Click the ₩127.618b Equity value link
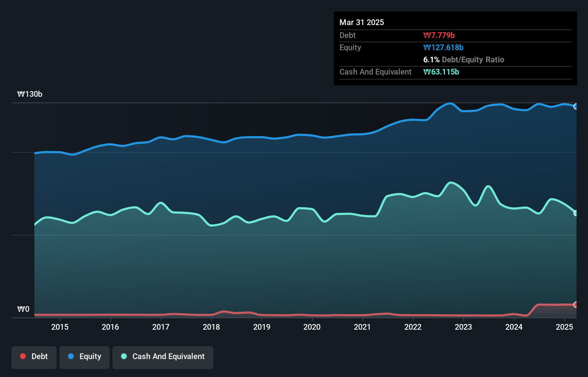The height and width of the screenshot is (377, 588). pos(443,47)
